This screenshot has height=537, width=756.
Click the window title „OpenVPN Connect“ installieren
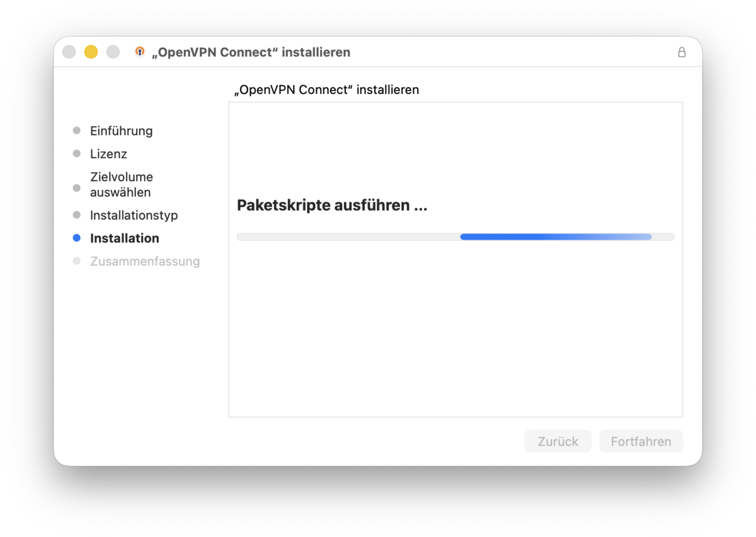pos(251,52)
